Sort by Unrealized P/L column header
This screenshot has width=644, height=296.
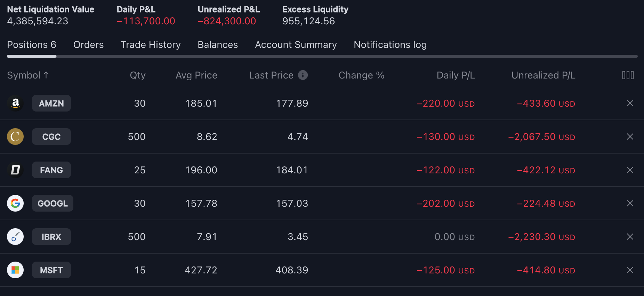(x=543, y=75)
